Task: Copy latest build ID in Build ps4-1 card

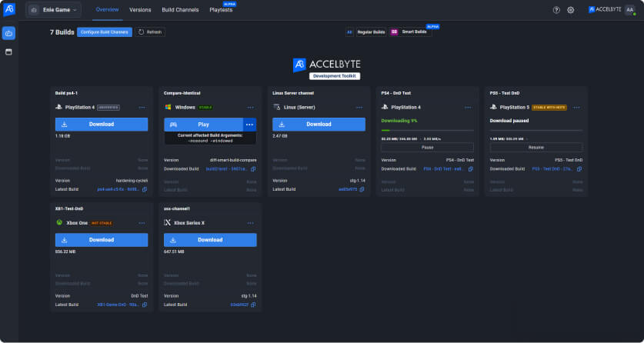Action: point(145,189)
